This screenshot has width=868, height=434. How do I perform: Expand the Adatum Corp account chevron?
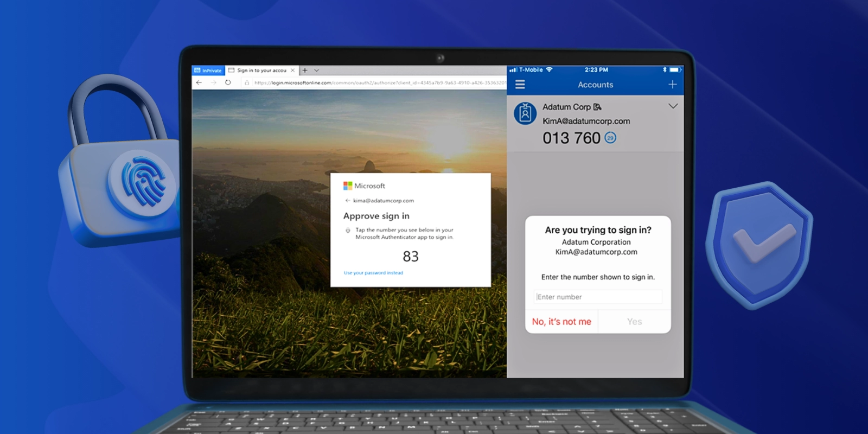[673, 106]
